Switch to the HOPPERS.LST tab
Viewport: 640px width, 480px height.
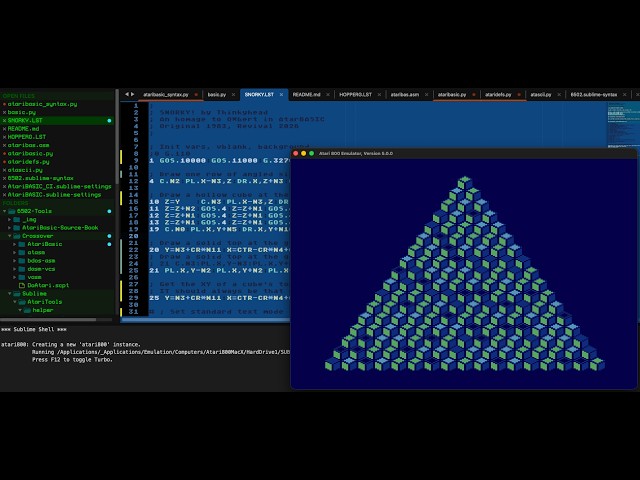point(356,95)
